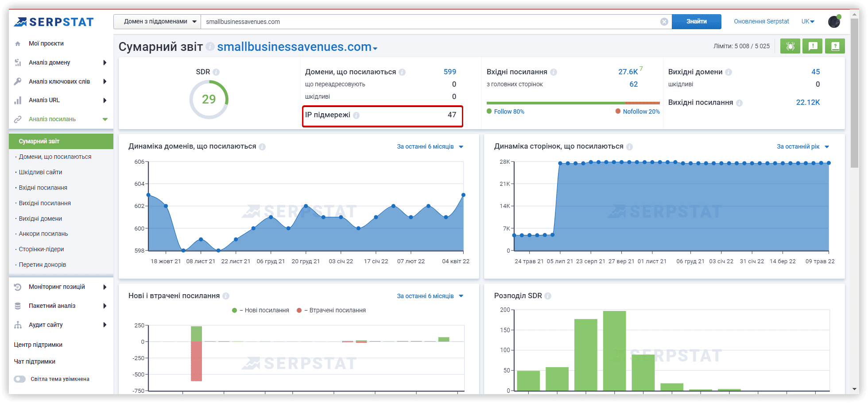Show info tooltip for Вихідні домени

(728, 72)
